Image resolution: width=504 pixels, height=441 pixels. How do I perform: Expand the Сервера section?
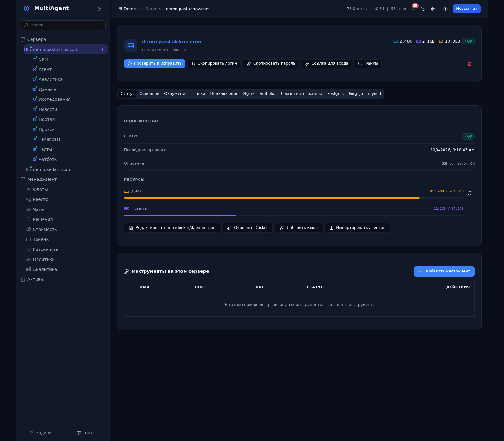[x=37, y=39]
